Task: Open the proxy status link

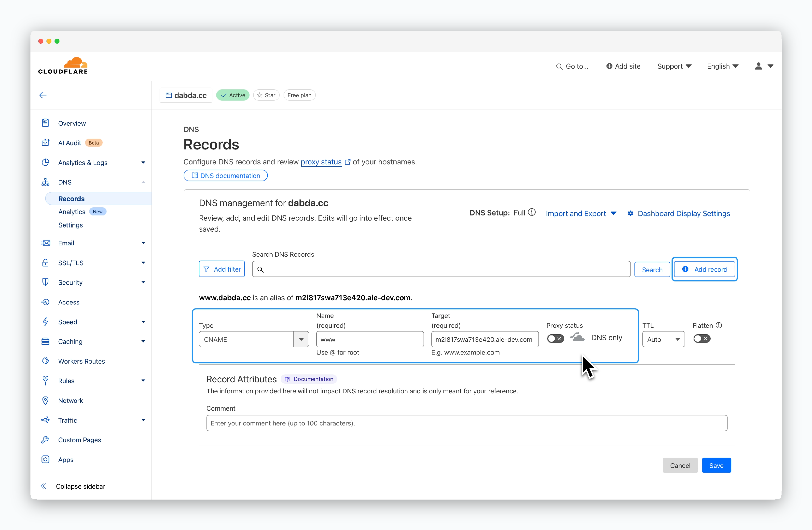Action: pos(321,162)
